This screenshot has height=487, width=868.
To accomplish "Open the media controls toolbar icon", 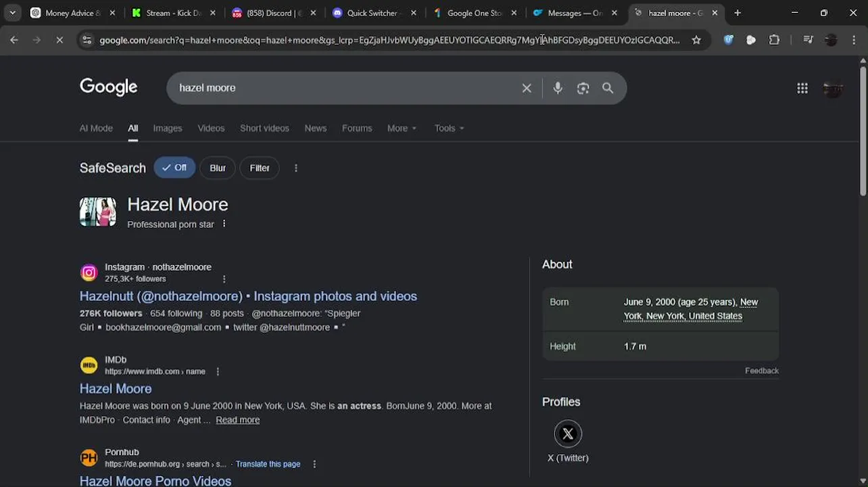I will pyautogui.click(x=808, y=40).
